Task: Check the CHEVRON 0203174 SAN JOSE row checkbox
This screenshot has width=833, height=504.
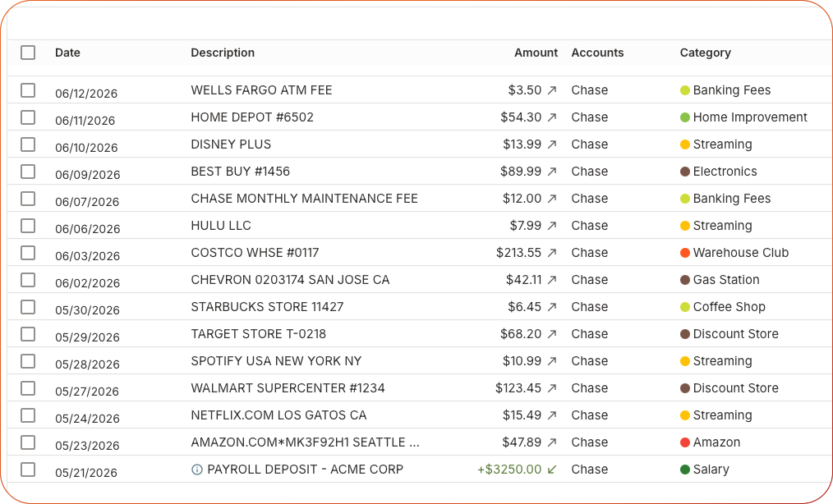Action: (x=28, y=280)
